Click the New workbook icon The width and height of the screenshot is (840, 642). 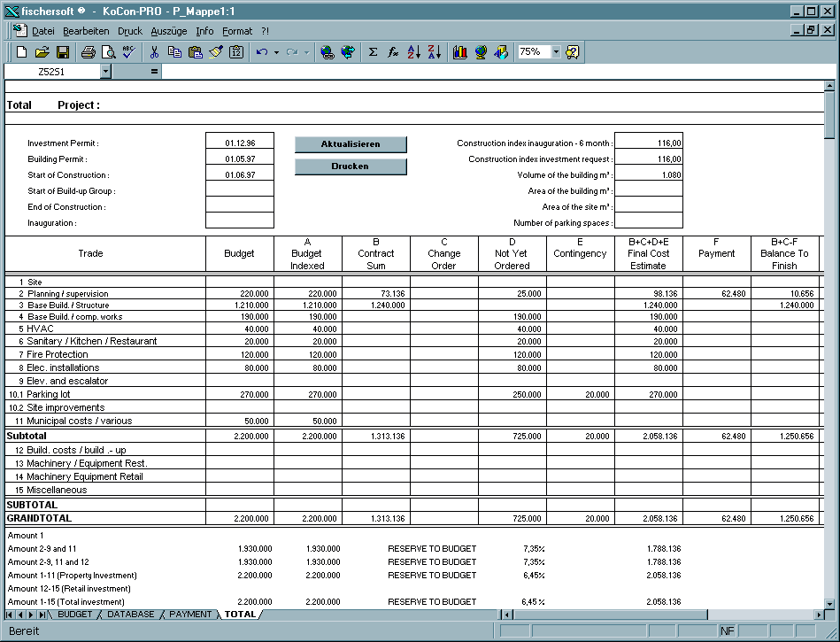click(22, 52)
